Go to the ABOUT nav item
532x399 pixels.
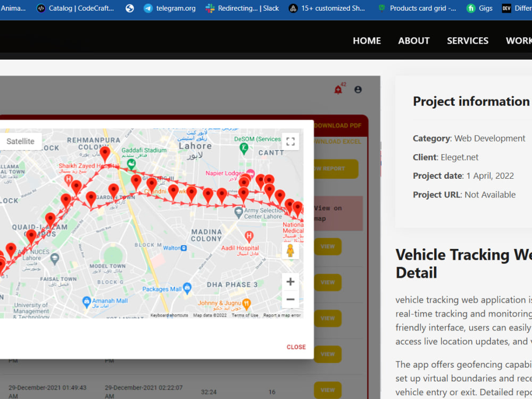click(413, 41)
